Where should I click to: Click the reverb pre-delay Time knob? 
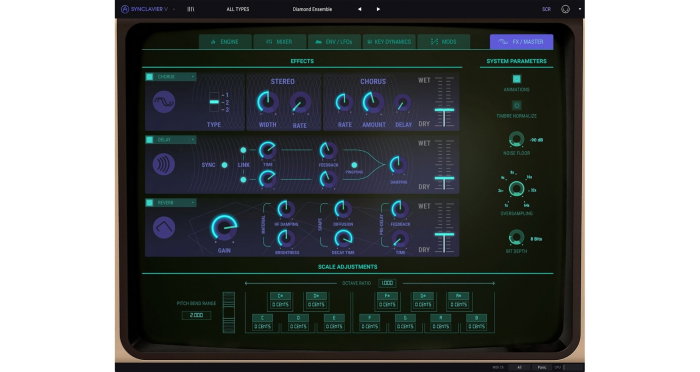click(400, 239)
